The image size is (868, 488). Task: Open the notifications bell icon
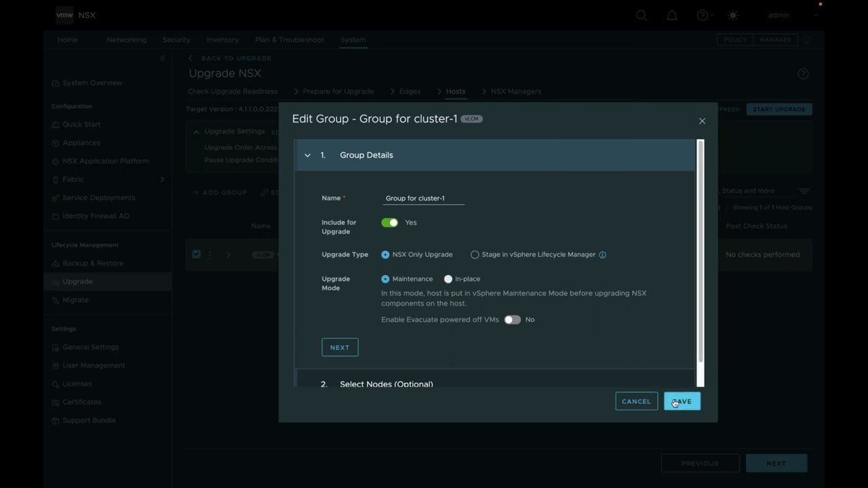pyautogui.click(x=672, y=15)
